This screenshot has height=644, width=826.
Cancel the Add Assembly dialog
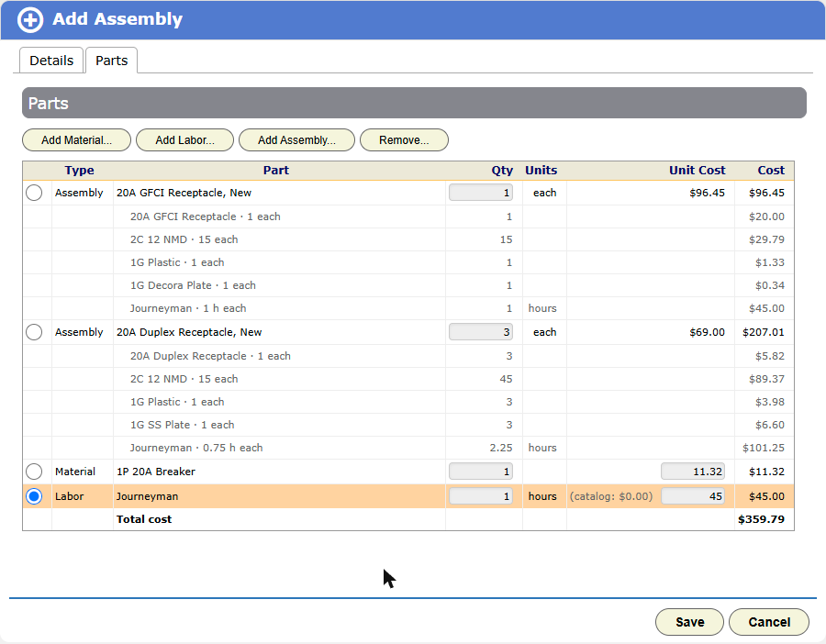point(769,622)
